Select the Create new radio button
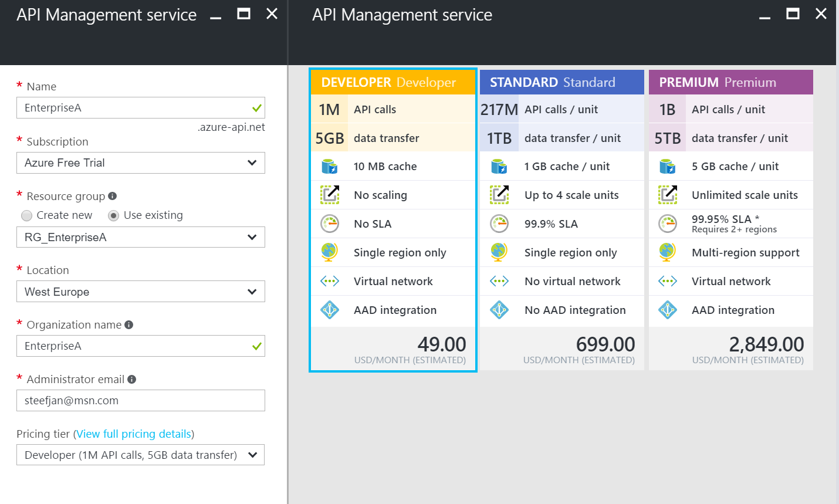The image size is (839, 504). 26,215
